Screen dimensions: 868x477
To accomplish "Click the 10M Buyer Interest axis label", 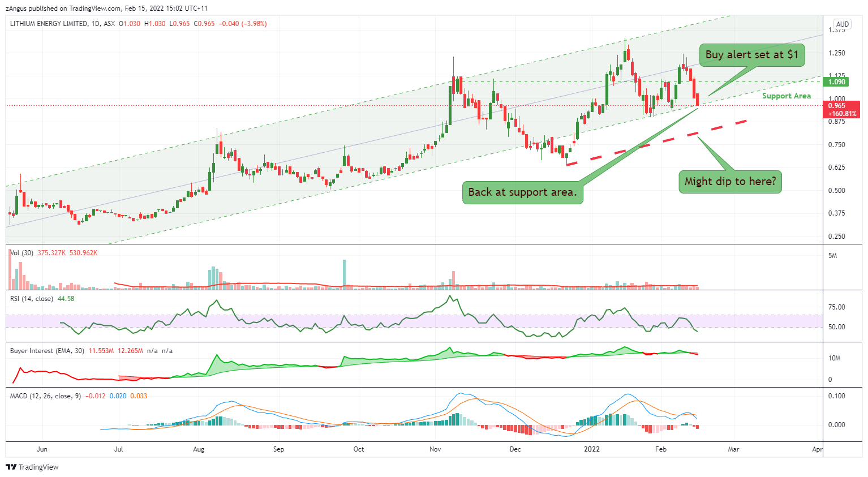I will (x=834, y=358).
